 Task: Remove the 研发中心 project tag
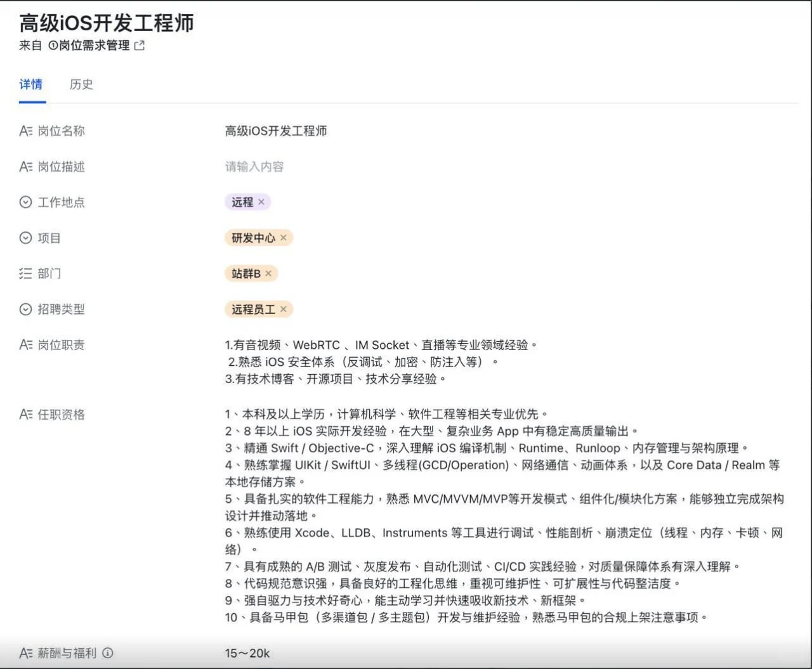283,238
